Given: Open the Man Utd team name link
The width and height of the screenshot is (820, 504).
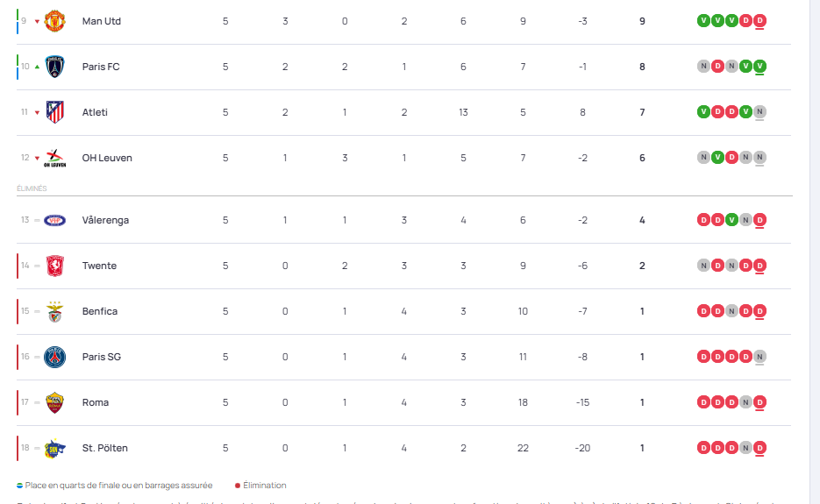Looking at the screenshot, I should click(101, 21).
